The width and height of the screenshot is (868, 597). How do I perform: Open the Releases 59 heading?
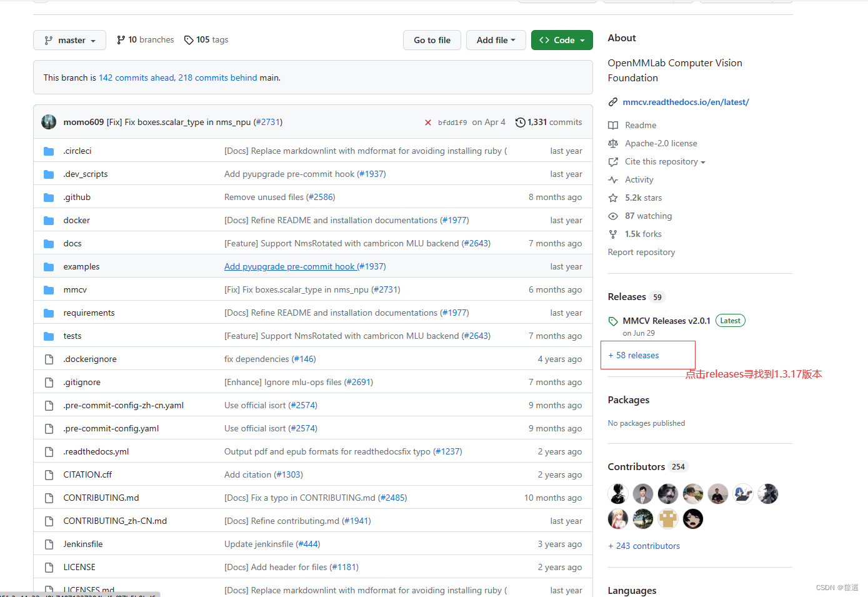click(636, 297)
